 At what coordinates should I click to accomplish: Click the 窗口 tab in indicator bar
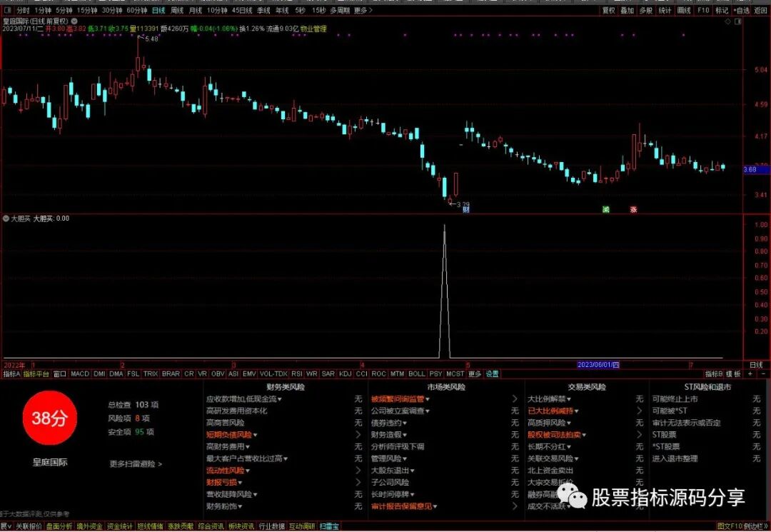tap(59, 374)
